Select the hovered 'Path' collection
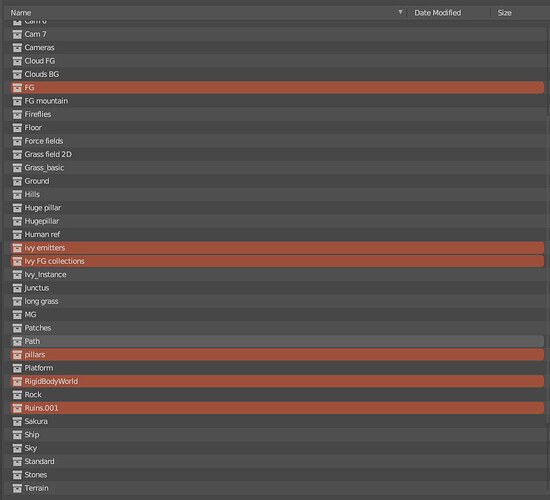Viewport: 550px width, 500px height. [277, 341]
